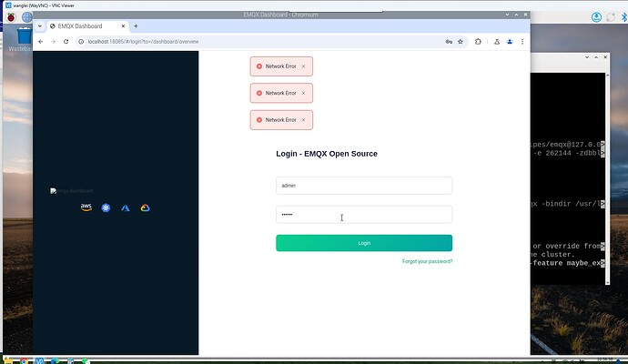Go back using browser back arrow
This screenshot has width=628, height=364.
point(40,42)
